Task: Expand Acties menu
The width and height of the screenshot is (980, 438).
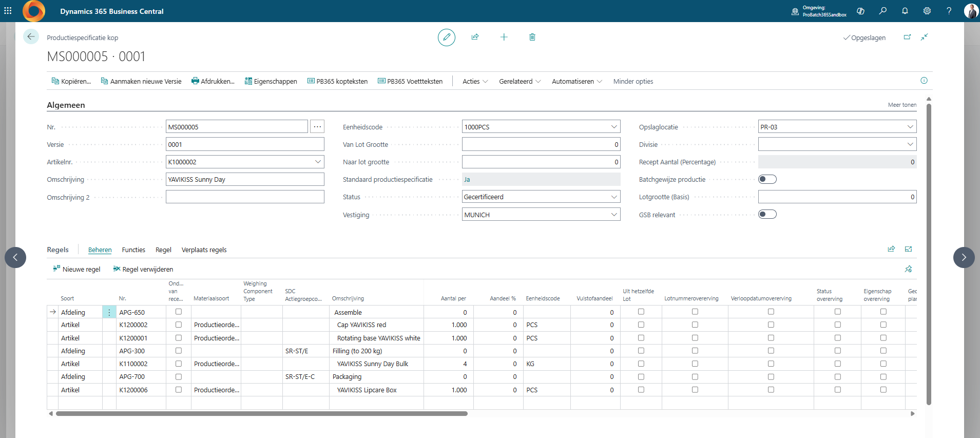Action: pos(475,81)
